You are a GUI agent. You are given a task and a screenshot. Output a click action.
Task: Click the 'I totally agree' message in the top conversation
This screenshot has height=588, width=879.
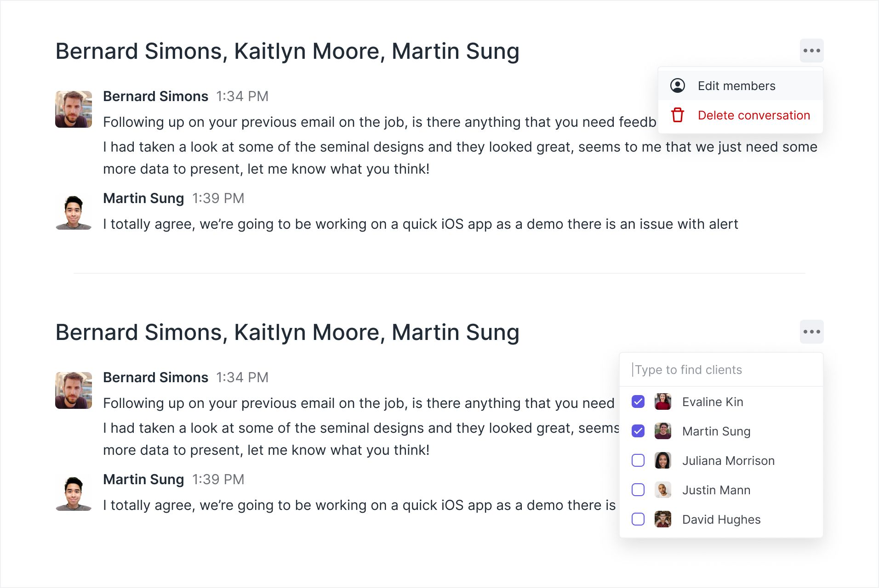click(420, 224)
